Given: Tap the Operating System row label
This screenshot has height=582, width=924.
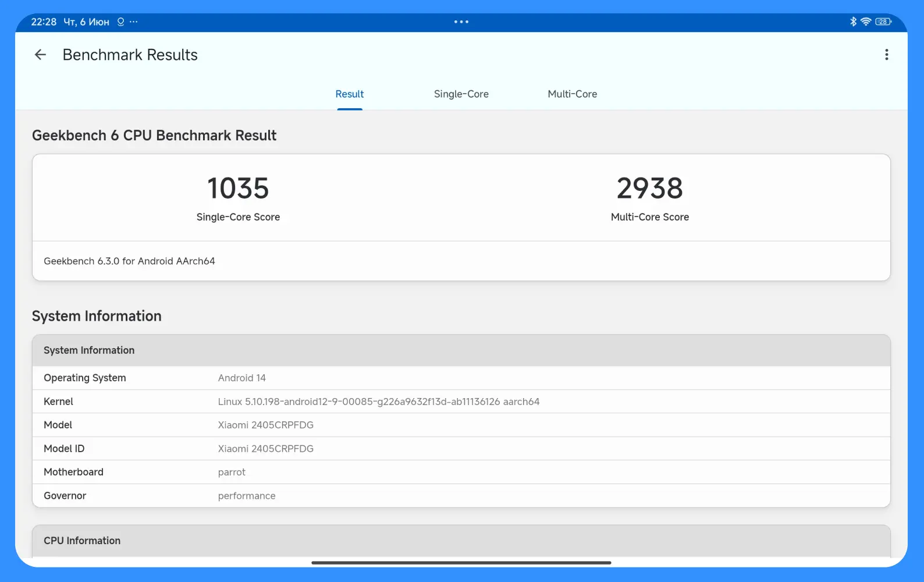Looking at the screenshot, I should pyautogui.click(x=85, y=378).
